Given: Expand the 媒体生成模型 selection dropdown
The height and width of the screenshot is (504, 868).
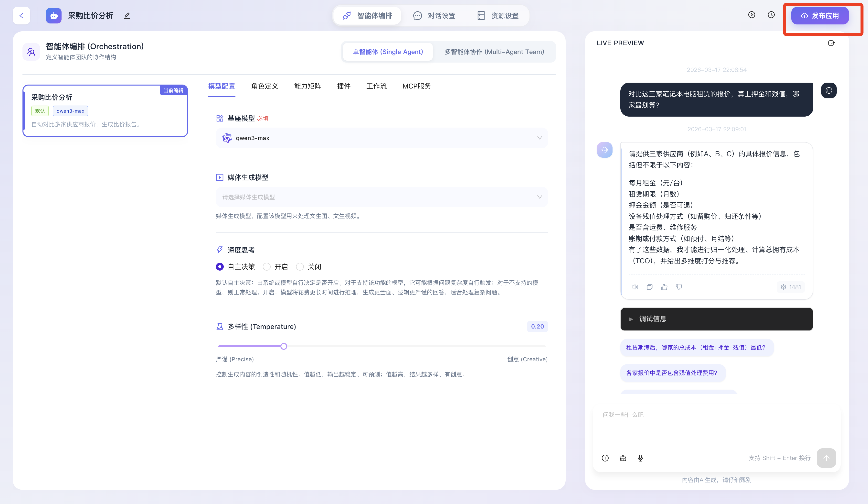Looking at the screenshot, I should [382, 197].
